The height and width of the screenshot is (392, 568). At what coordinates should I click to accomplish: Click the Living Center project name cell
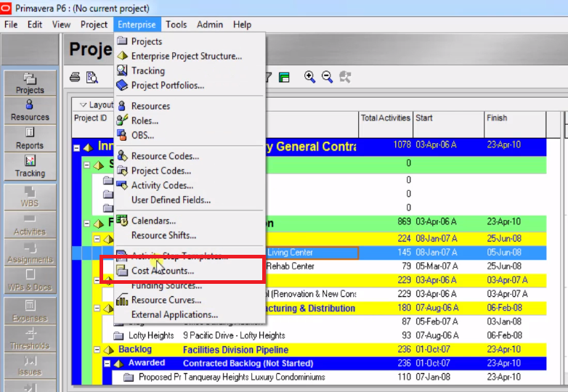312,253
